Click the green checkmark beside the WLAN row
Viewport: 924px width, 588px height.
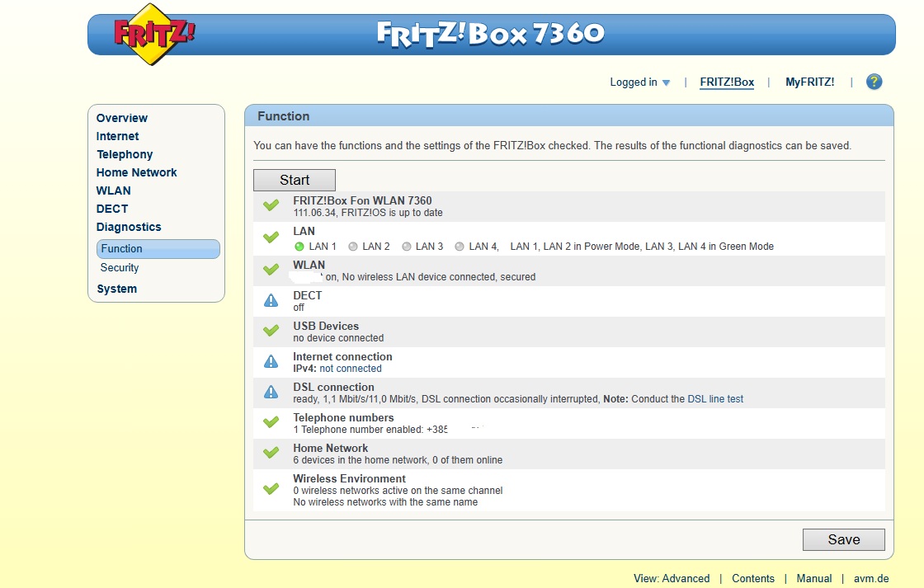coord(271,270)
